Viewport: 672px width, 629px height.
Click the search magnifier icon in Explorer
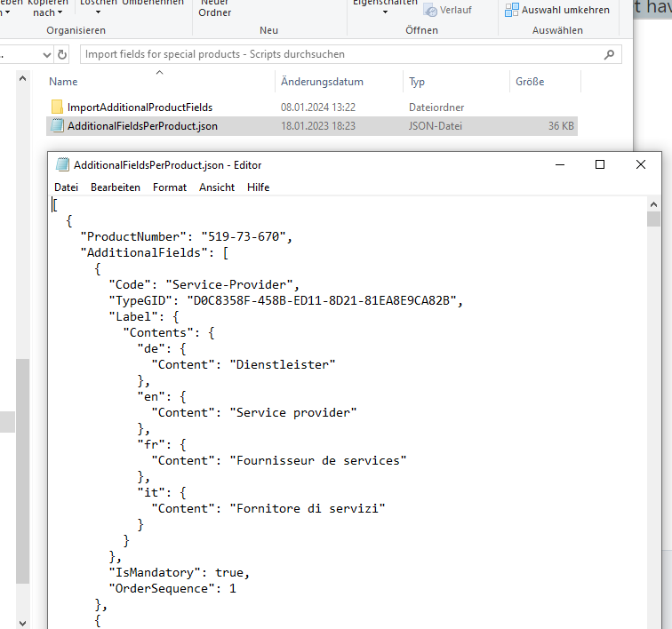tap(609, 54)
